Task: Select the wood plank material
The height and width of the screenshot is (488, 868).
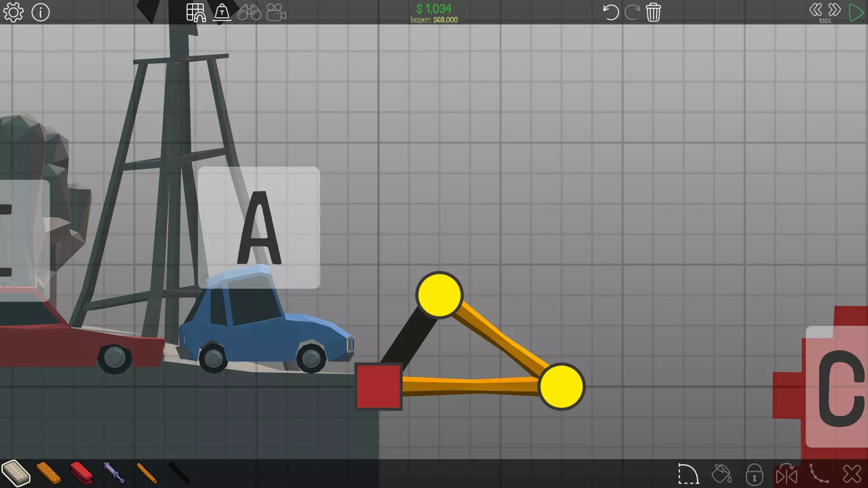Action: click(48, 473)
